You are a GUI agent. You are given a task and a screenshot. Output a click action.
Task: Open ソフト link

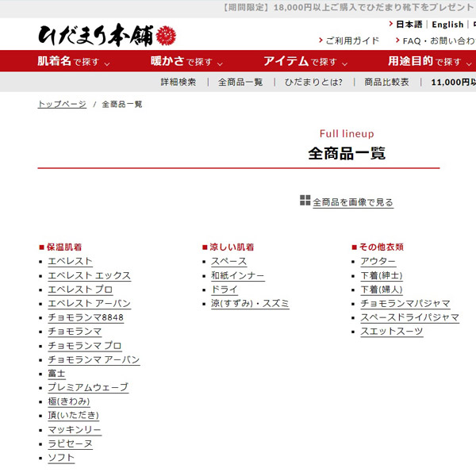coord(61,458)
